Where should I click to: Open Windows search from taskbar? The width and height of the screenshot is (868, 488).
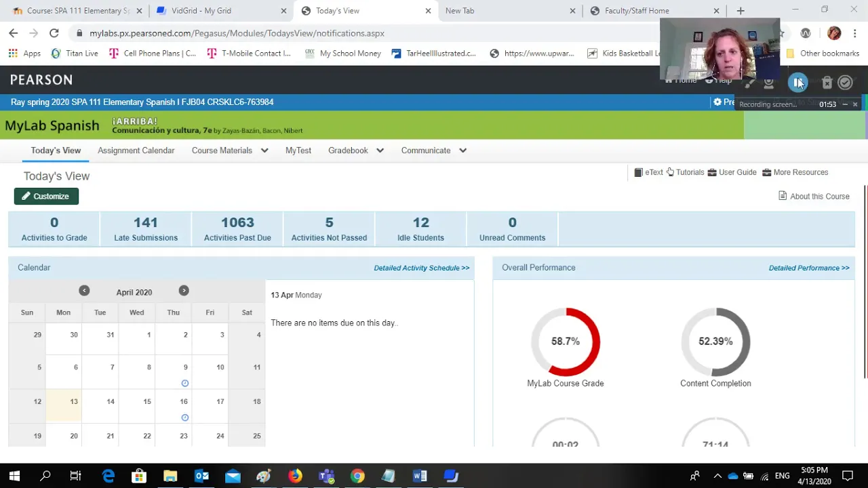pyautogui.click(x=45, y=476)
